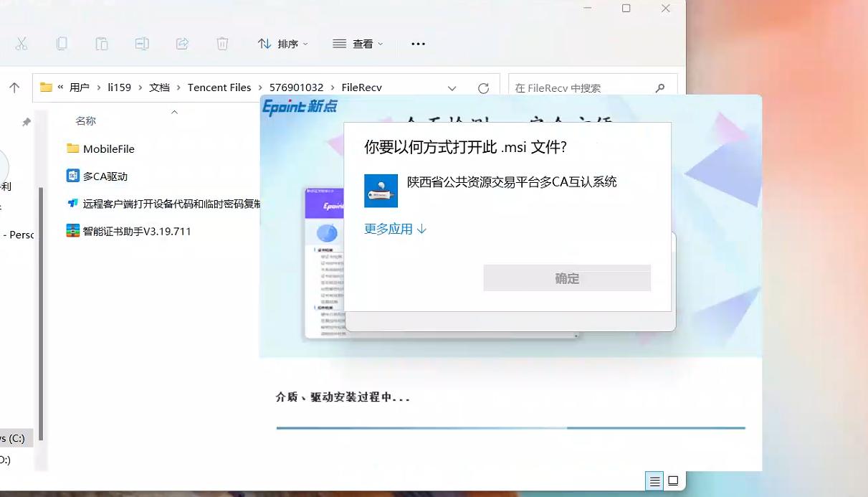This screenshot has width=868, height=497.
Task: Click the installation progress bar
Action: click(x=510, y=428)
